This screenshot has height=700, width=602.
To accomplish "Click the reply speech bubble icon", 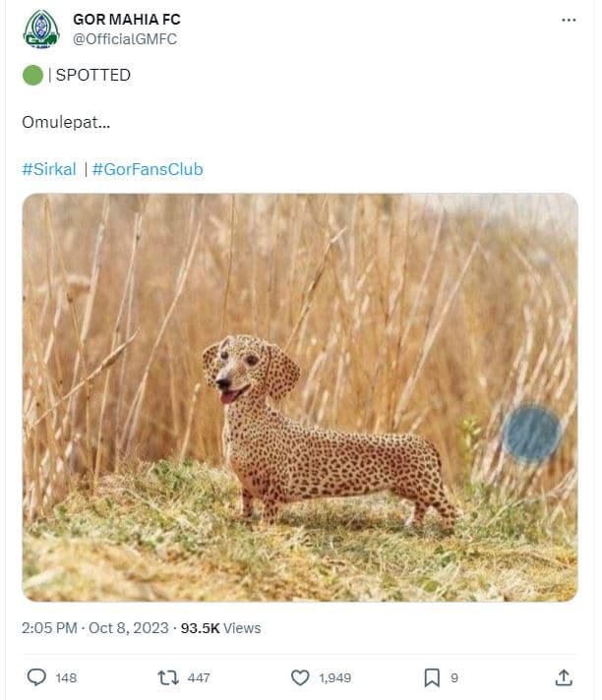I will 36,677.
